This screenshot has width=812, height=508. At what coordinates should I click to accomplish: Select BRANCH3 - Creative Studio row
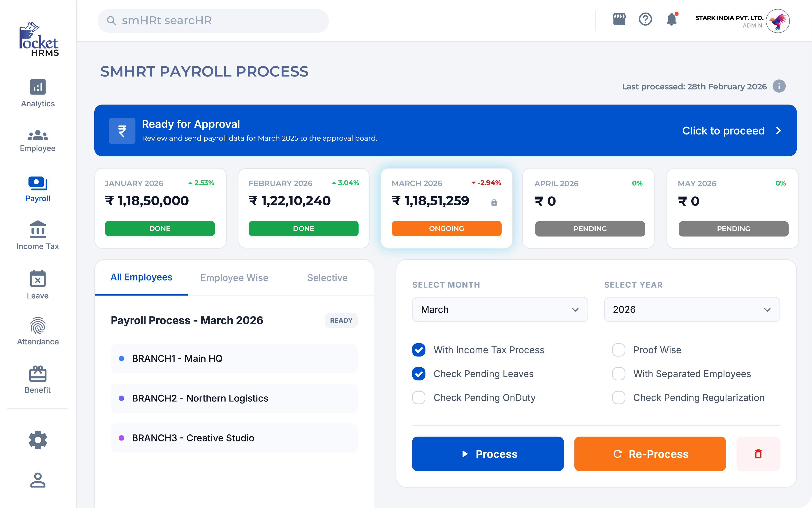234,438
